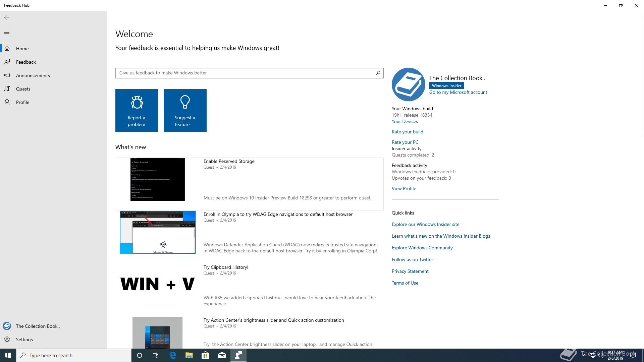Viewport: 644px width, 362px height.
Task: Click Explore Windows Community link
Action: (x=422, y=248)
